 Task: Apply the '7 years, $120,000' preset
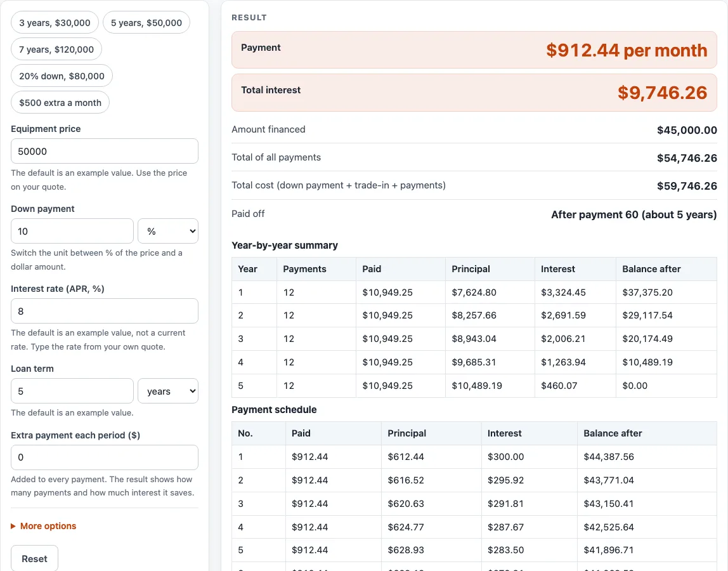click(x=56, y=49)
